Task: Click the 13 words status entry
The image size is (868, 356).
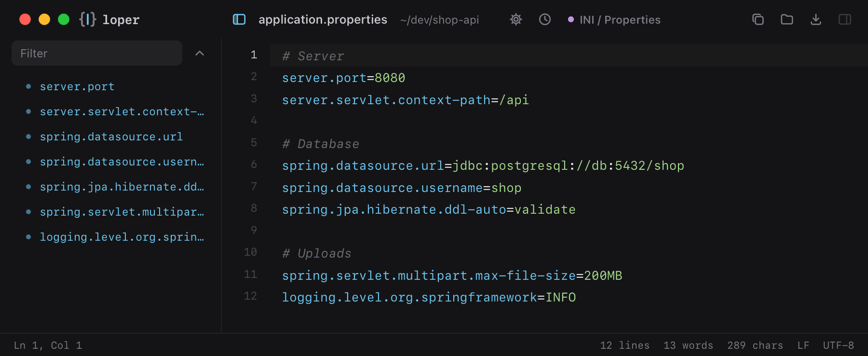Action: click(x=689, y=345)
